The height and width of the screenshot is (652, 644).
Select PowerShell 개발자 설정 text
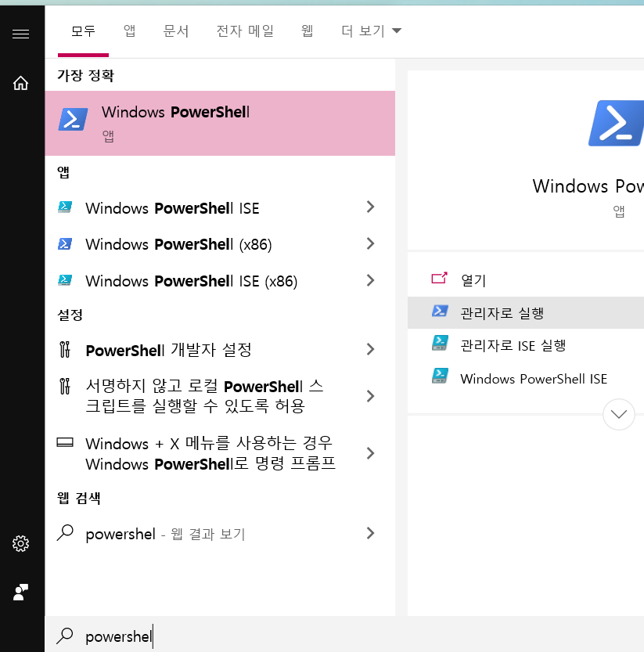point(168,350)
